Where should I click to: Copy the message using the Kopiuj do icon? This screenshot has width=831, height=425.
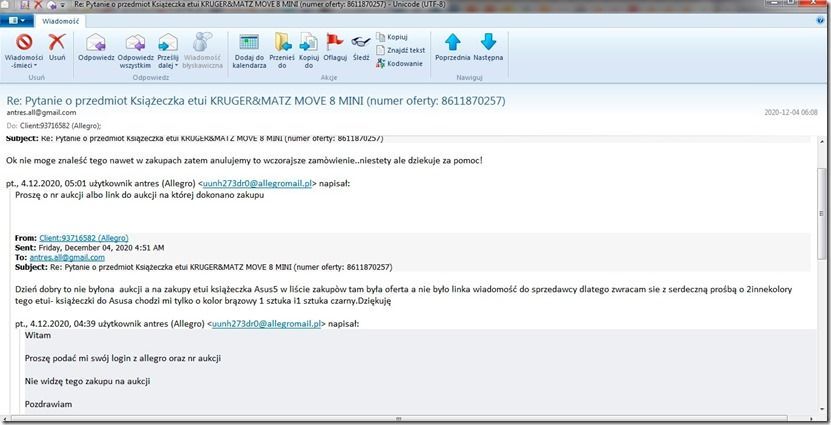[308, 42]
